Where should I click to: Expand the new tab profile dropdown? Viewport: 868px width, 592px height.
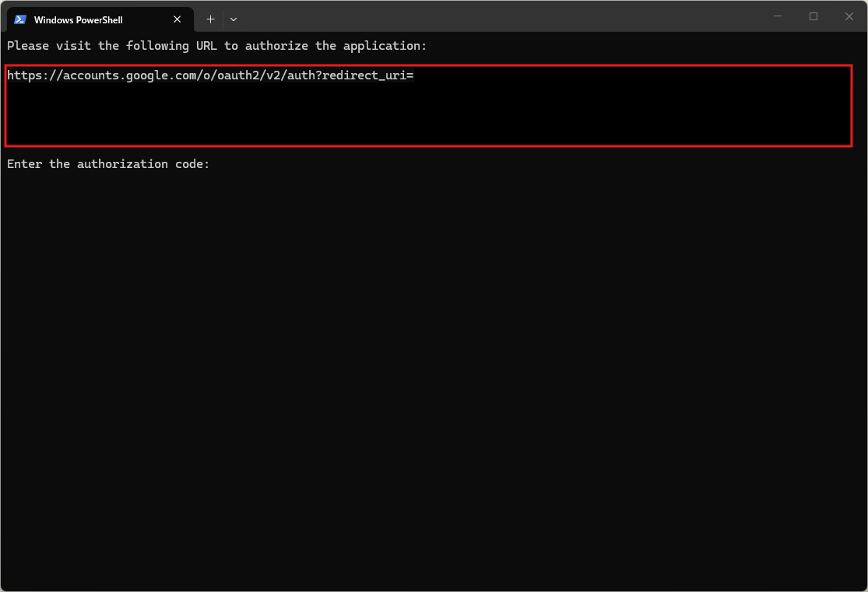click(234, 19)
